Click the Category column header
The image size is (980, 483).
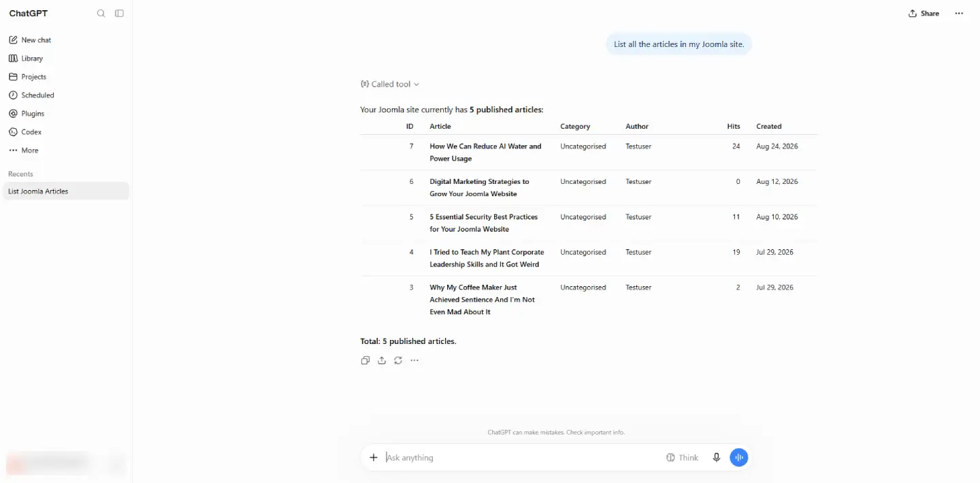575,127
